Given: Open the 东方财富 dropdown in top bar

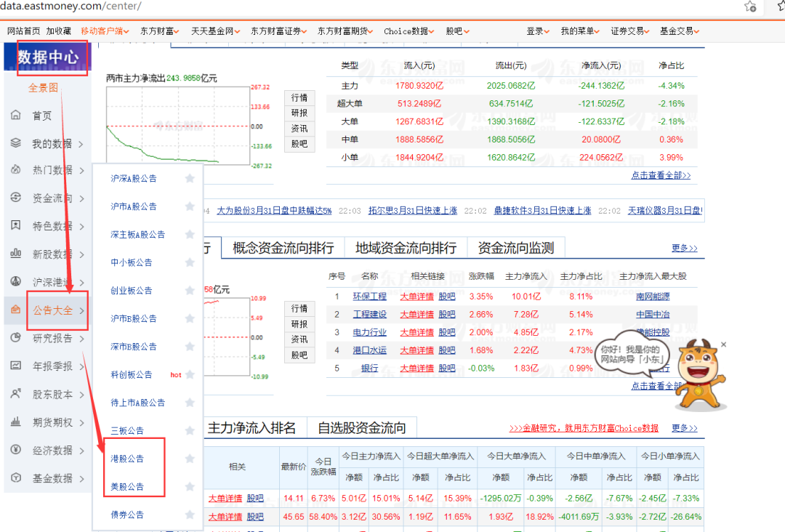Looking at the screenshot, I should click(160, 31).
